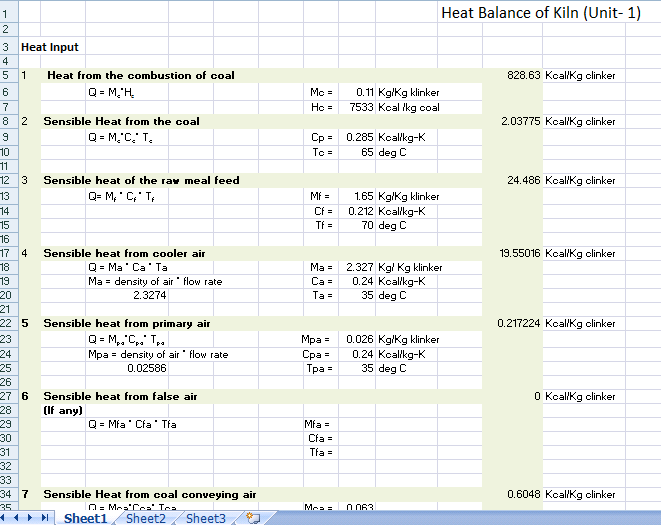This screenshot has height=525, width=661.
Task: Select the value 24.486 cell
Action: 523,180
